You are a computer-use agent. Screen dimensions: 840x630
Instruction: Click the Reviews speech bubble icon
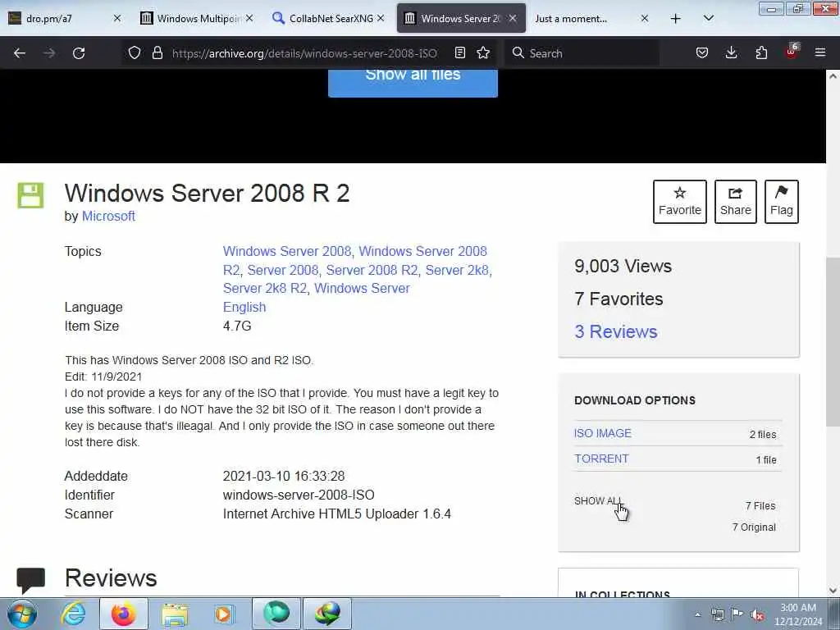click(x=31, y=580)
